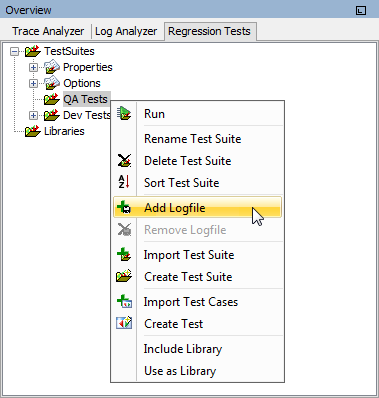Viewport: 379px width, 398px height.
Task: Expand the Options node
Action: (x=33, y=83)
